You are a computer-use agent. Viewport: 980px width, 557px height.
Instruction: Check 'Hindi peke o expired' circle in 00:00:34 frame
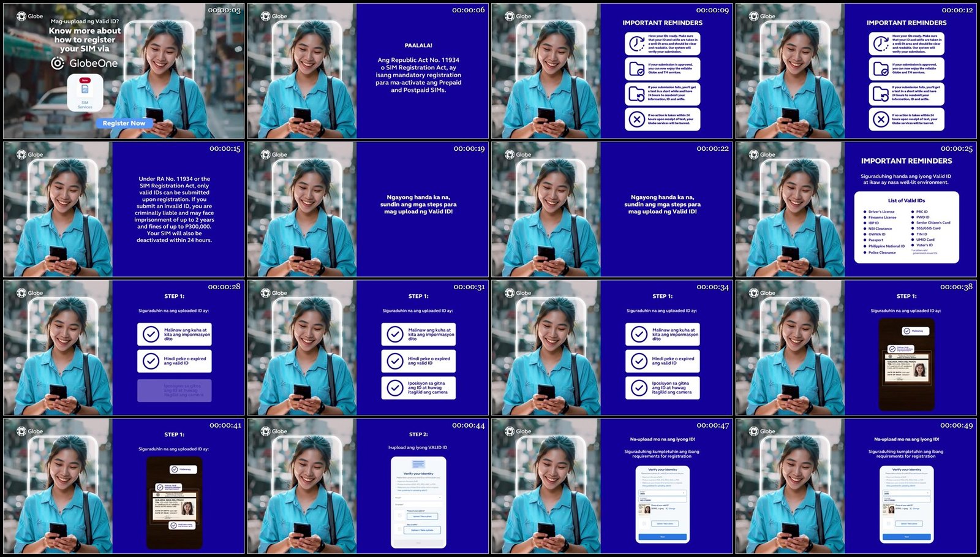point(639,361)
